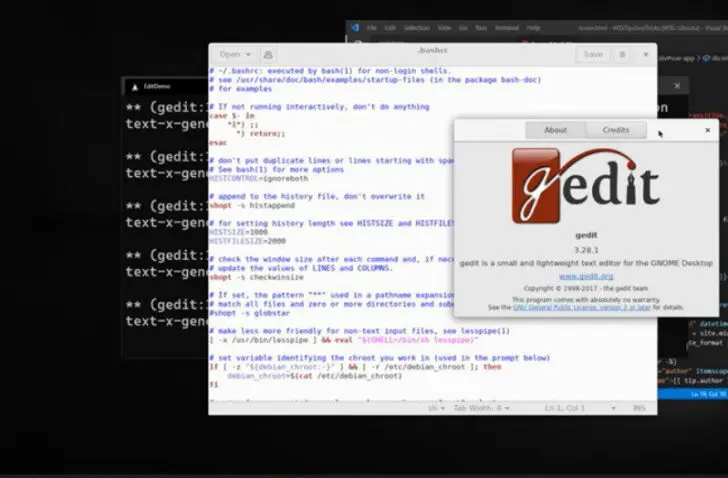Click the new document icon beside Open

pos(268,54)
